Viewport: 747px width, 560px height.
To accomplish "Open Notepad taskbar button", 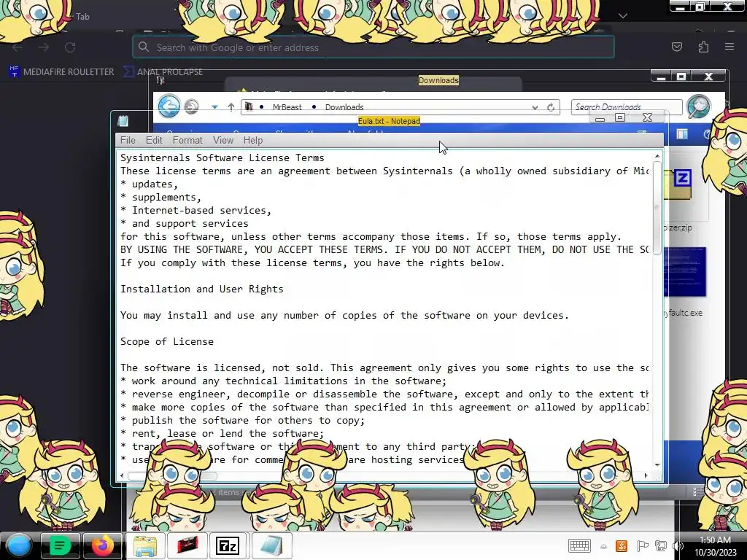I will coord(271,545).
